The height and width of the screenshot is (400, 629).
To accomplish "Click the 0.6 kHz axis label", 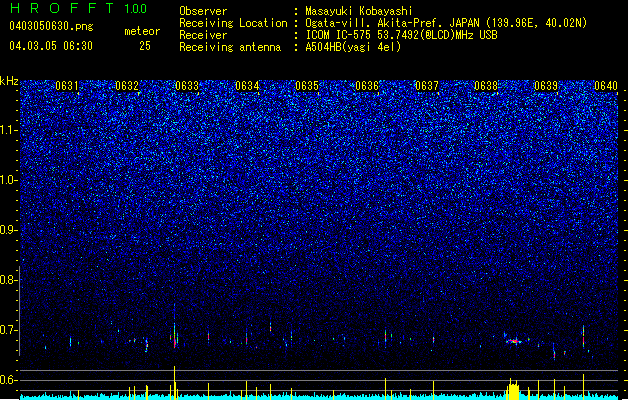I will tap(9, 380).
